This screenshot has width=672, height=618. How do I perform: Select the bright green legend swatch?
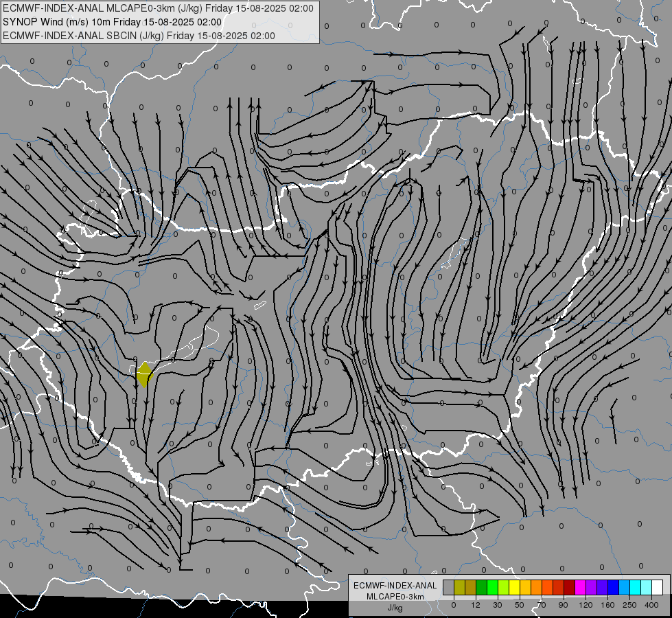coord(492,587)
